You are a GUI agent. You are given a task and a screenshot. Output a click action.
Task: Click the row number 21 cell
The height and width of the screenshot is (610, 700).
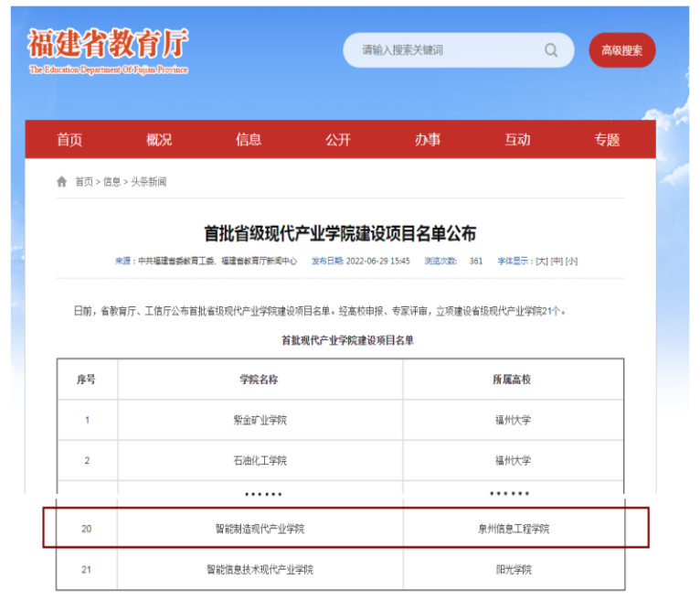(87, 570)
